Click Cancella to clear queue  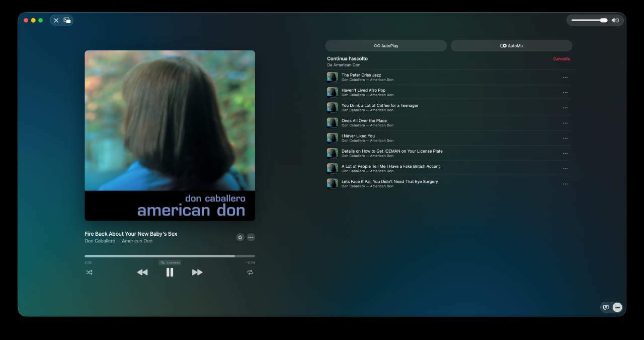(x=561, y=59)
